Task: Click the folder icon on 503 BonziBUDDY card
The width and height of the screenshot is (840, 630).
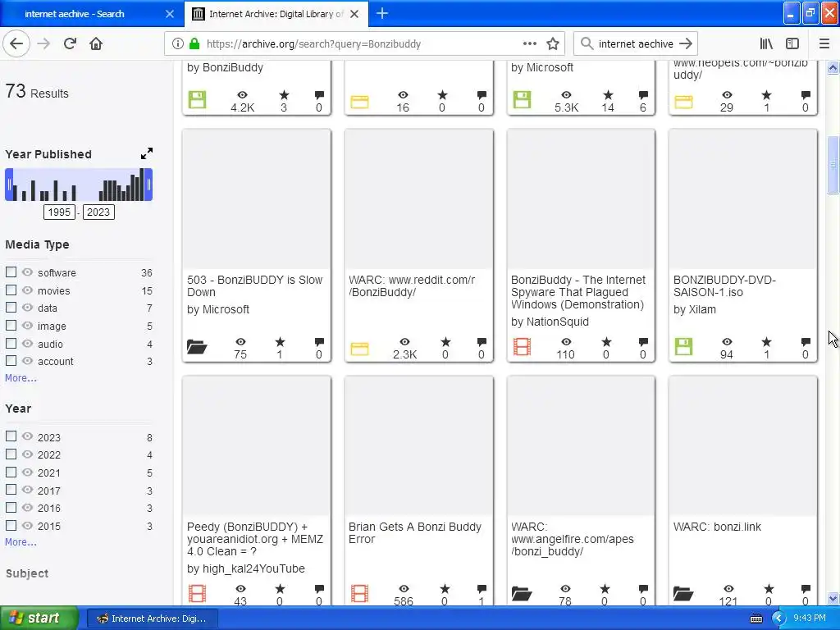Action: pos(197,347)
